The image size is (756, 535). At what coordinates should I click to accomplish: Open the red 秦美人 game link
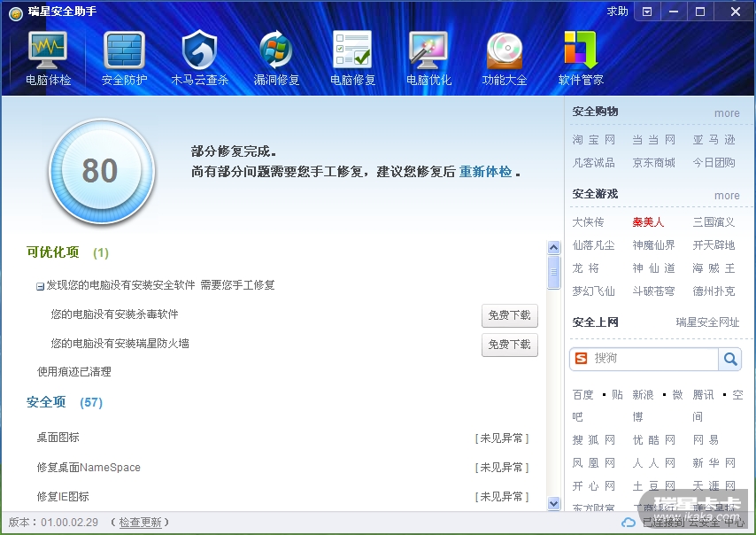[x=649, y=222]
